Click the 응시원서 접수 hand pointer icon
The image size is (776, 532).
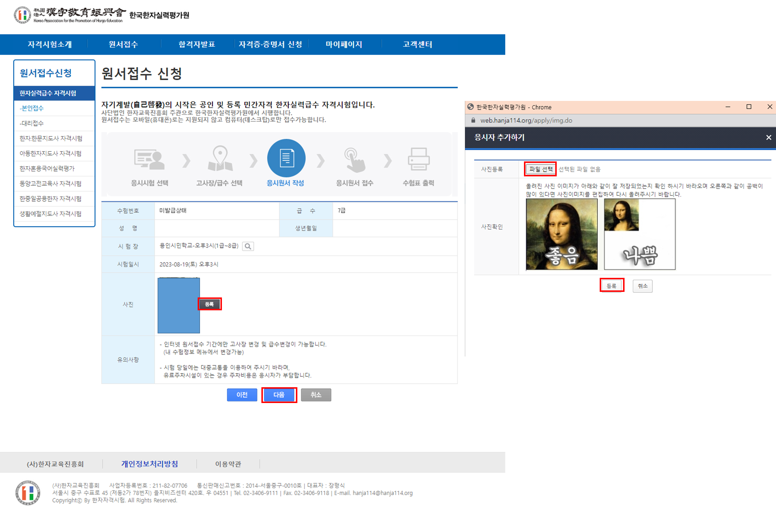point(355,160)
